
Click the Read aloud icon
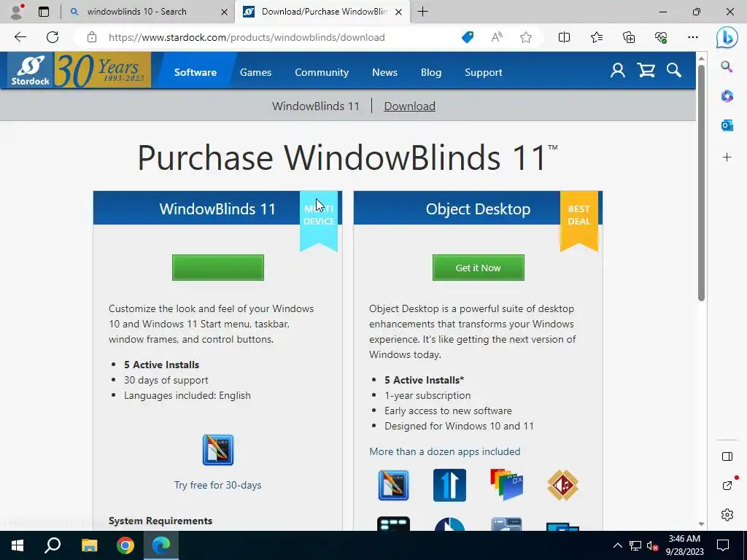pyautogui.click(x=496, y=37)
